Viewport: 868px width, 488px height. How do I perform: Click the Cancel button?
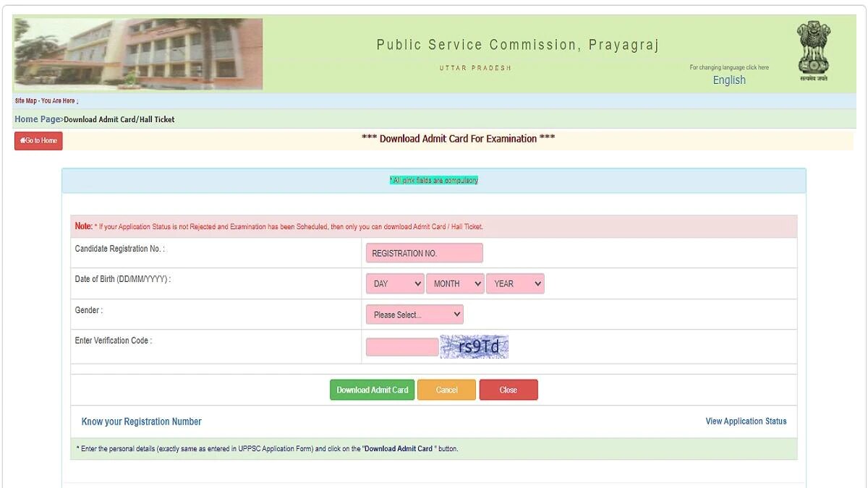[x=446, y=390]
